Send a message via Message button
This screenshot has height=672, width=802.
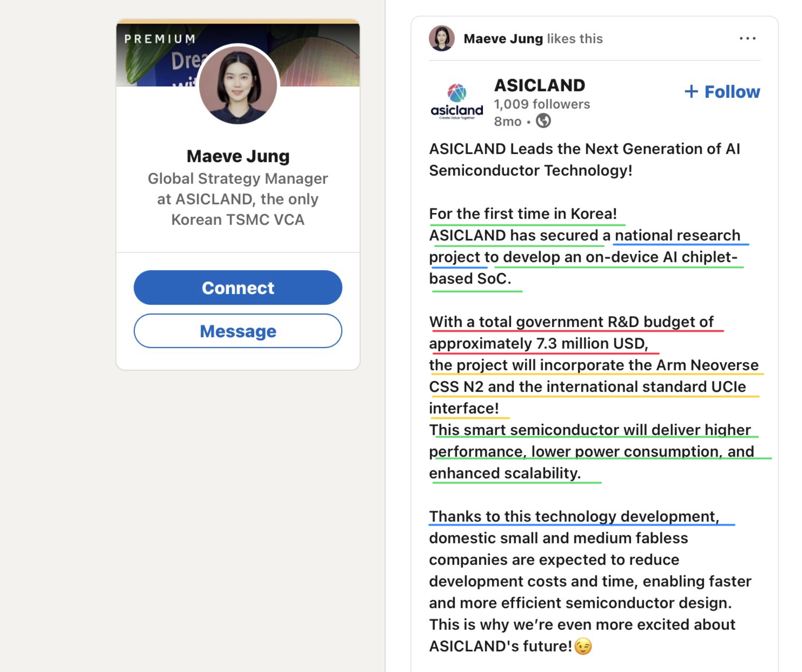(238, 331)
